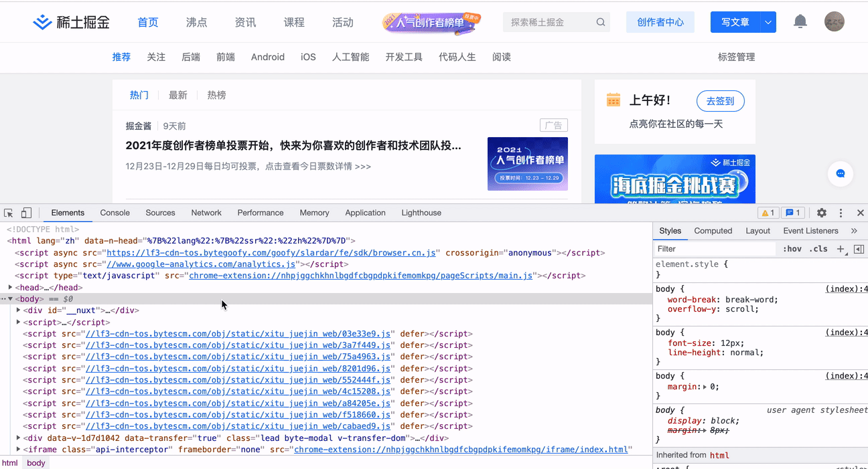Viewport: 868px width, 469px height.
Task: Open the floating feedback chat bubble
Action: click(x=841, y=174)
